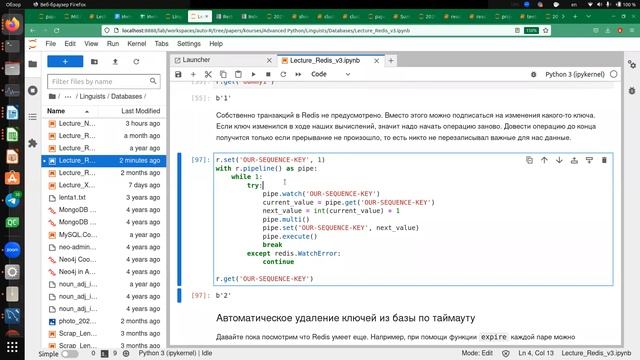Delete the active cell with trash icon
This screenshot has width=640, height=360.
pos(604,160)
